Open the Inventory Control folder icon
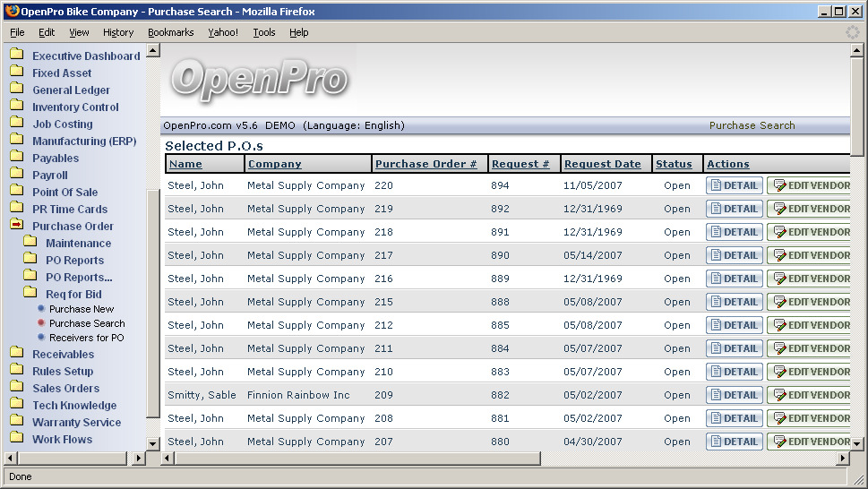Image resolution: width=868 pixels, height=489 pixels. tap(16, 107)
